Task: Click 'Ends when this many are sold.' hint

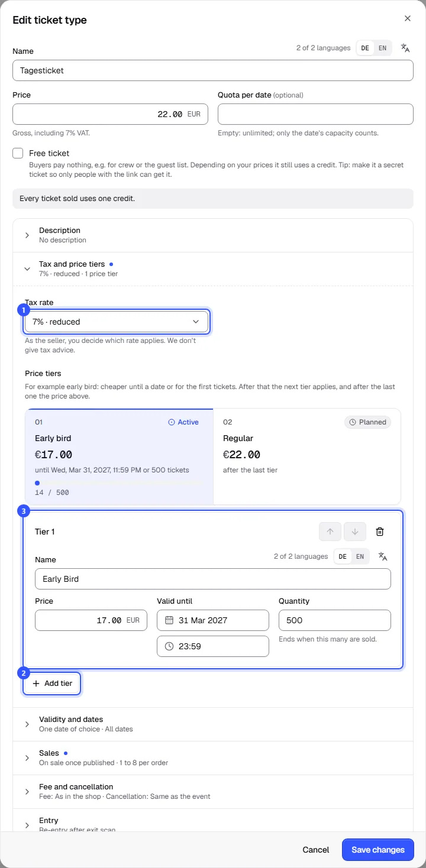Action: [327, 639]
